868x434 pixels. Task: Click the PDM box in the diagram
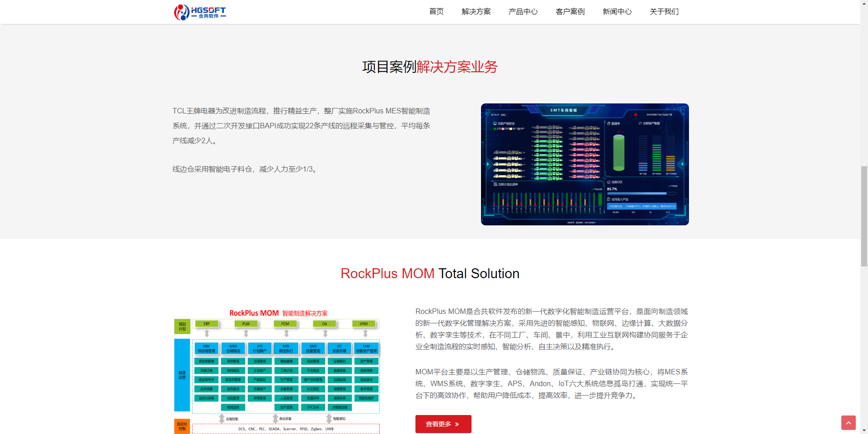pos(285,324)
